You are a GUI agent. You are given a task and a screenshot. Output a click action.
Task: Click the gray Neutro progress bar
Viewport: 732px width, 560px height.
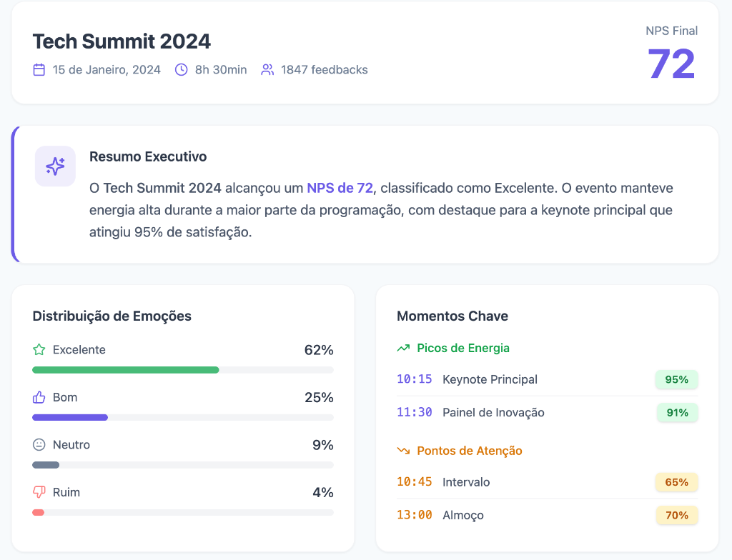(46, 465)
